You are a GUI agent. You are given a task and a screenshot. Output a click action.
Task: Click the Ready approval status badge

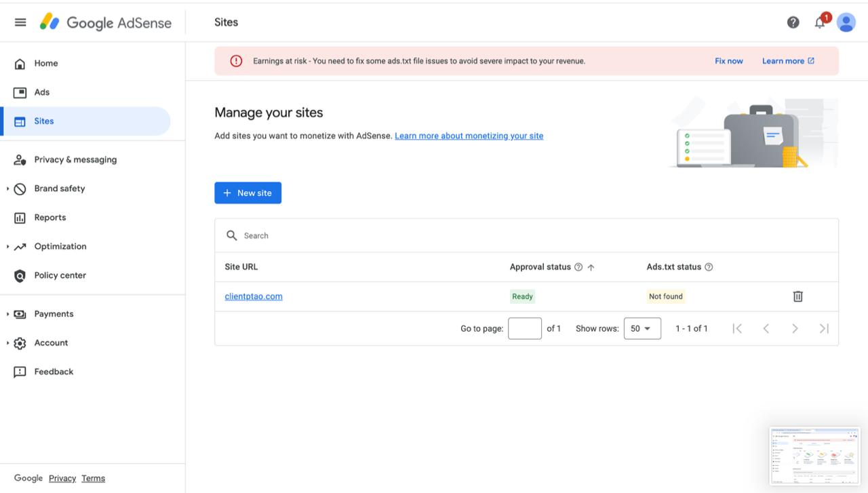[x=522, y=296]
